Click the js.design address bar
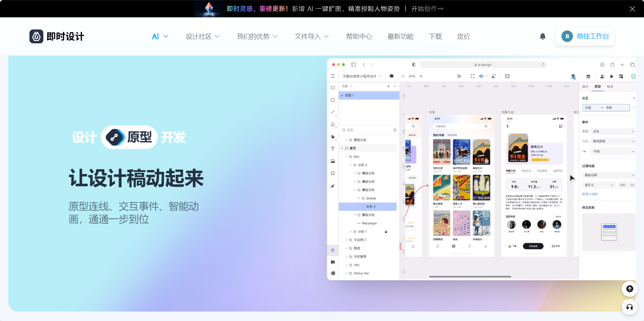This screenshot has width=644, height=321. click(x=484, y=65)
